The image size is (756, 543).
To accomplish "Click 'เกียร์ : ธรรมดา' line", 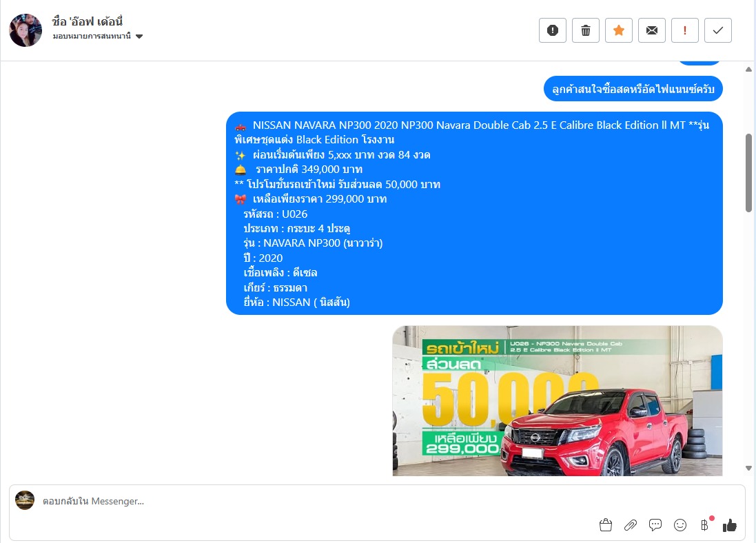I will point(275,287).
